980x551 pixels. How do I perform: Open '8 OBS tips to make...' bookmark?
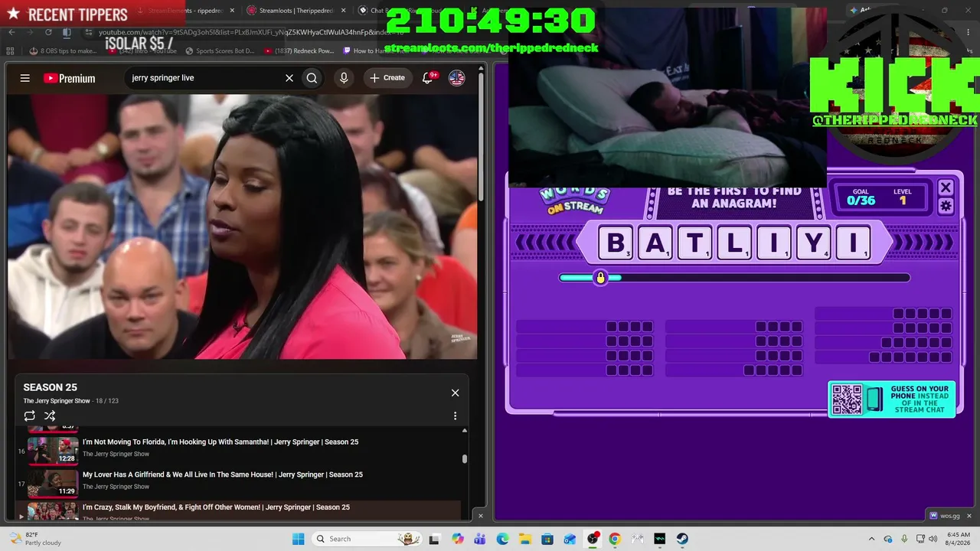[63, 51]
